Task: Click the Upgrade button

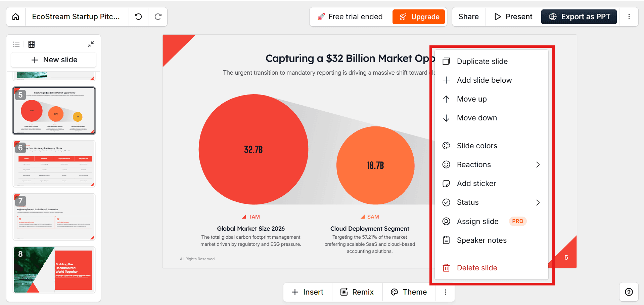Action: click(x=419, y=17)
